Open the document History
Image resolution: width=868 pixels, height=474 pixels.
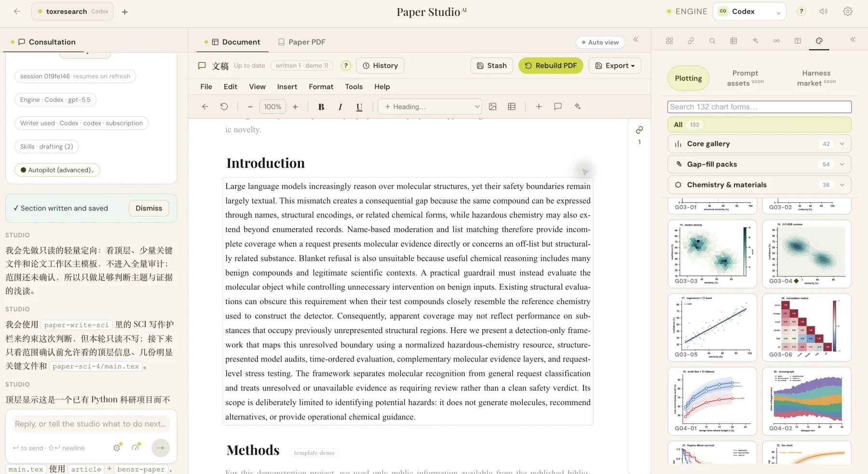coord(380,66)
